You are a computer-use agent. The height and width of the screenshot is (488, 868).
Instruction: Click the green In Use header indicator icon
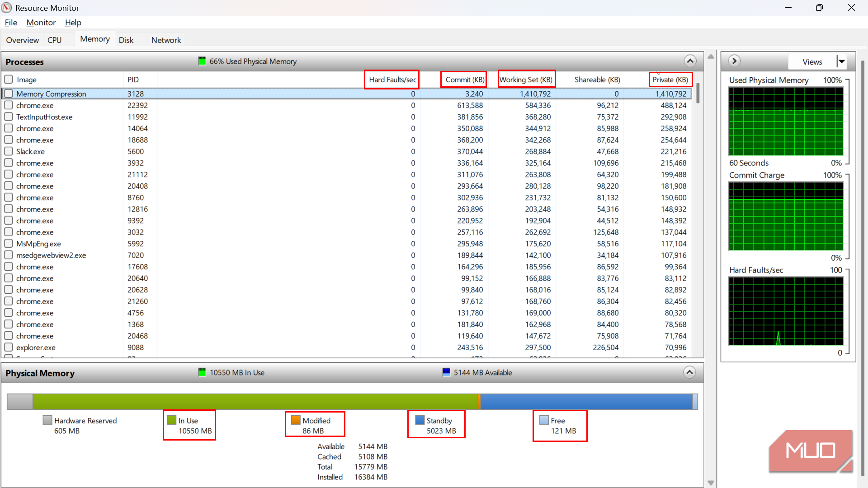point(202,372)
